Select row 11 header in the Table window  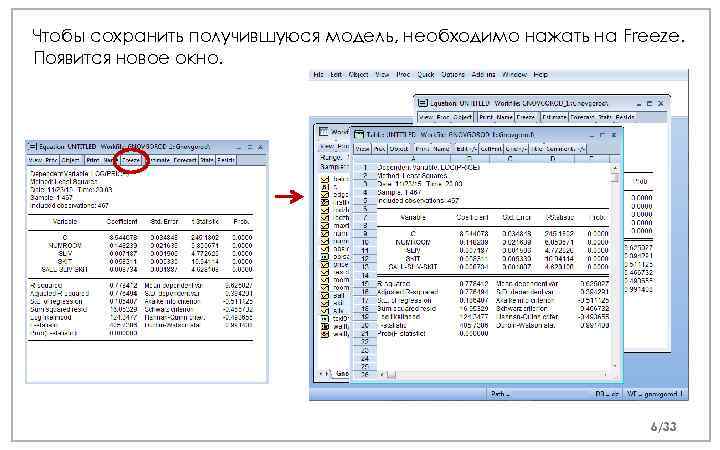click(x=365, y=250)
